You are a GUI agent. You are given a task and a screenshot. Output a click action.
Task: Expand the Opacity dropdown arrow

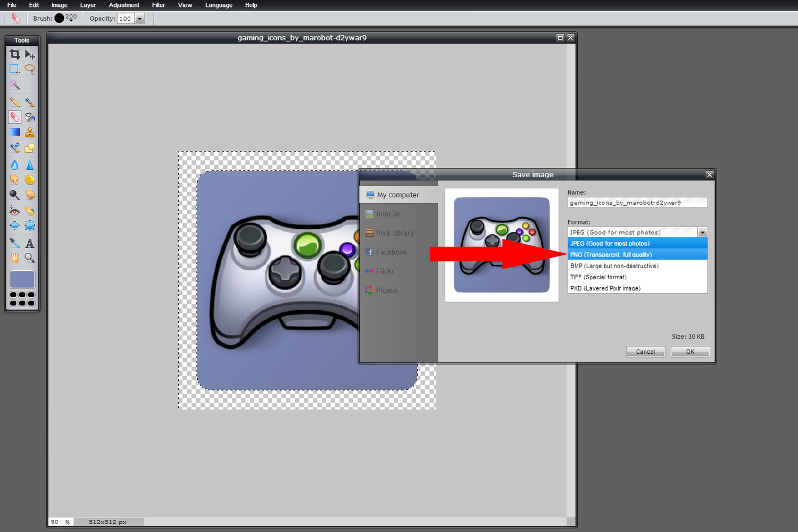pos(139,19)
